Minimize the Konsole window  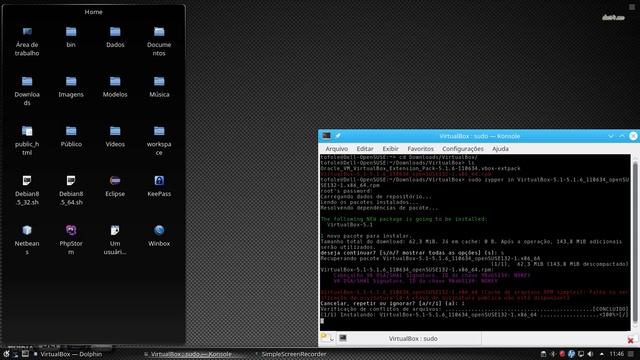(611, 136)
